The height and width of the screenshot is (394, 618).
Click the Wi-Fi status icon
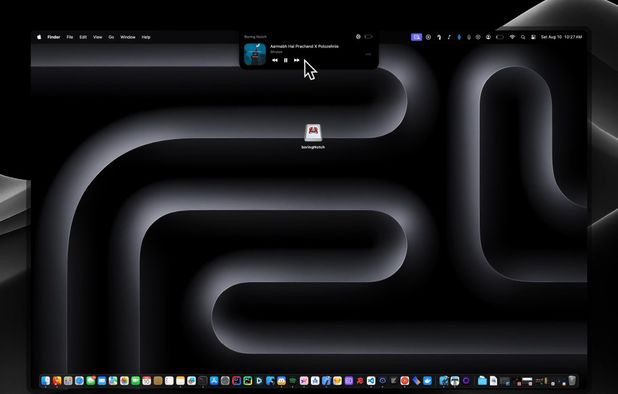click(512, 37)
